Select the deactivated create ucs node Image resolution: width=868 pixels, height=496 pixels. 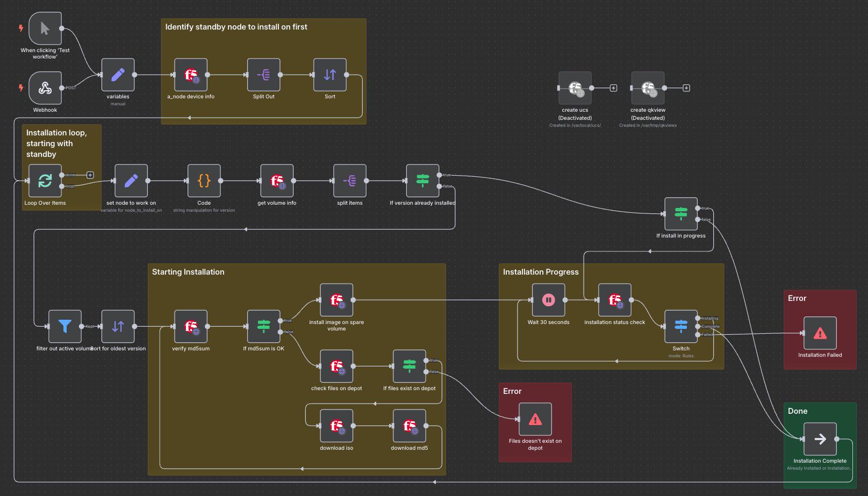point(575,88)
